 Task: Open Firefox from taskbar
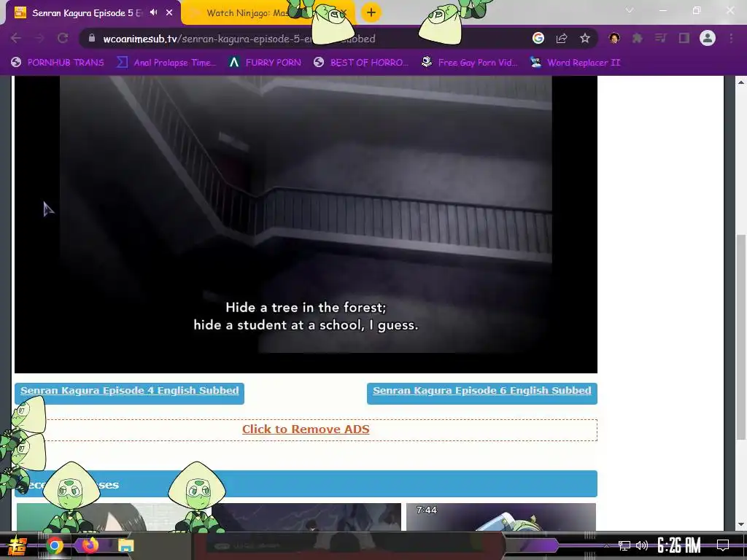(x=90, y=545)
